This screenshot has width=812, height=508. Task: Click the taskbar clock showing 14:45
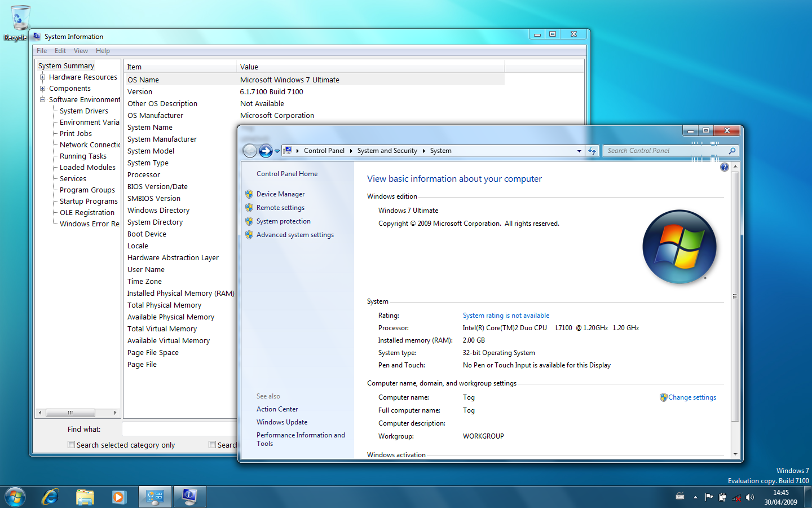pos(780,497)
